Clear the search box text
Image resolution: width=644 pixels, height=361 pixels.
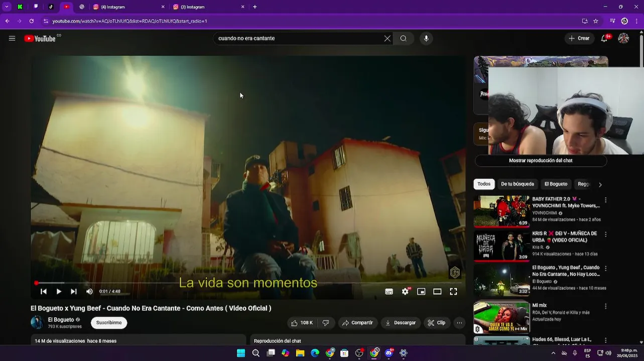click(x=387, y=39)
